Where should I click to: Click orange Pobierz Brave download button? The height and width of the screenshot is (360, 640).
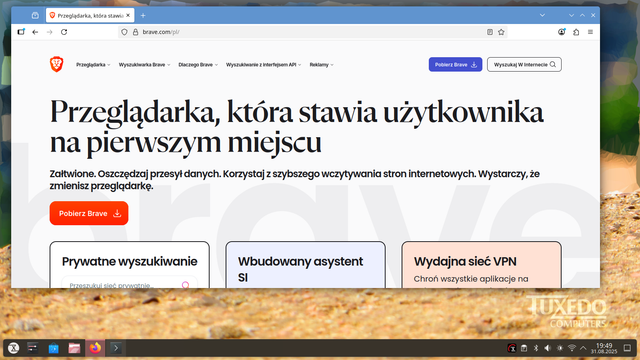pos(89,213)
